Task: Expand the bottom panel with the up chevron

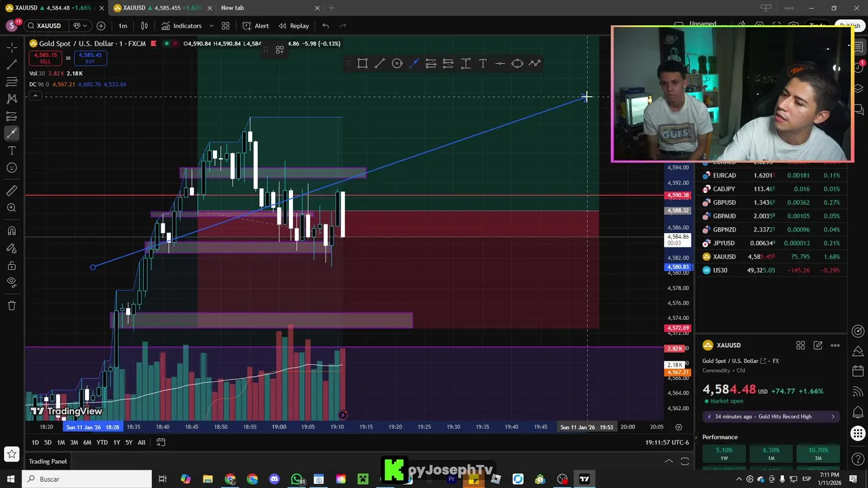Action: click(669, 462)
